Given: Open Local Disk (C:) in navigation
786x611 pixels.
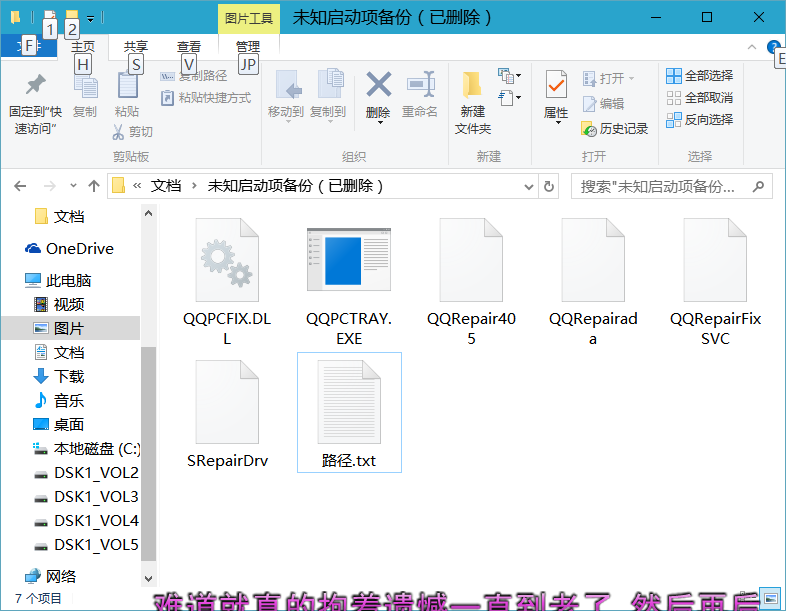Looking at the screenshot, I should coord(86,449).
